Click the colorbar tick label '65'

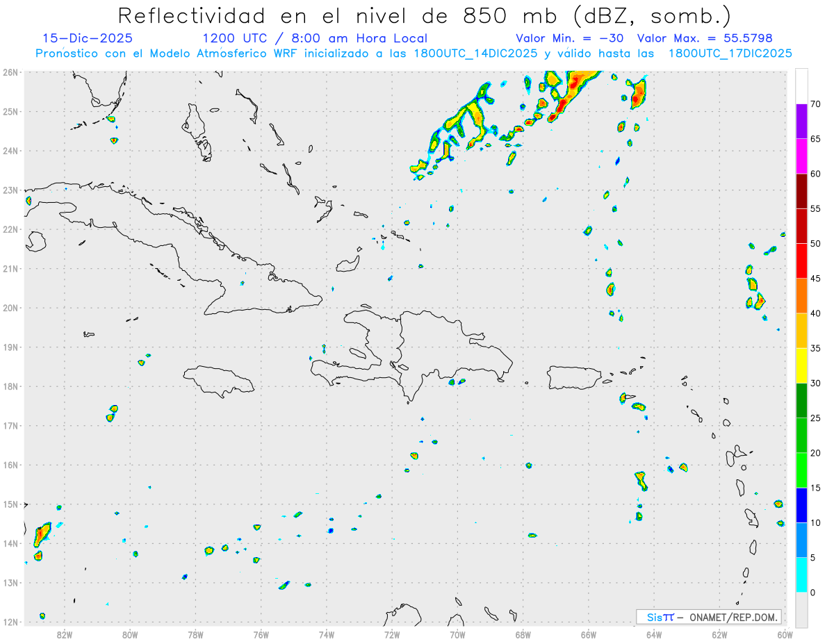click(x=815, y=139)
